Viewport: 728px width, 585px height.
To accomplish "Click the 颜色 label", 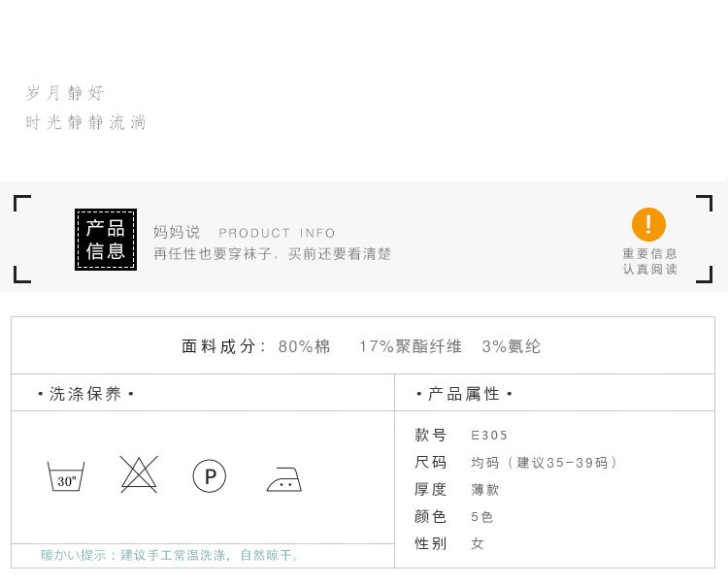I will [430, 516].
